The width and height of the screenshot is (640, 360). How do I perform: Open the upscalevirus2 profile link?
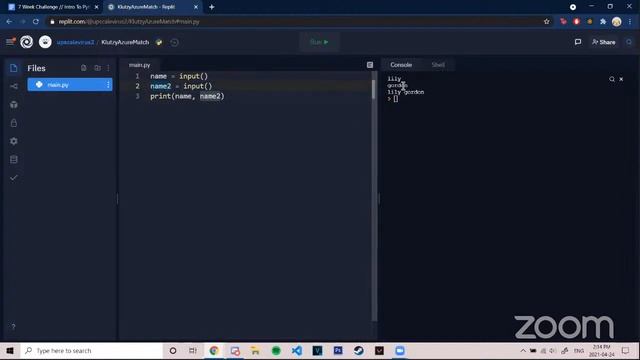[x=75, y=42]
